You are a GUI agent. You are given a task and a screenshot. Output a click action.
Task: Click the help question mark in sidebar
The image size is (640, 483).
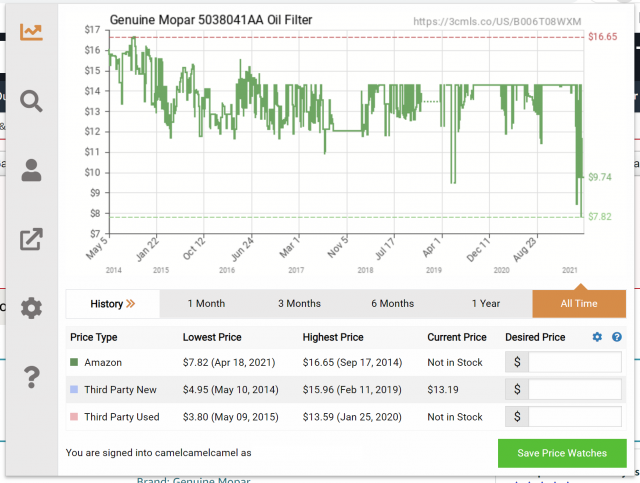(x=31, y=377)
